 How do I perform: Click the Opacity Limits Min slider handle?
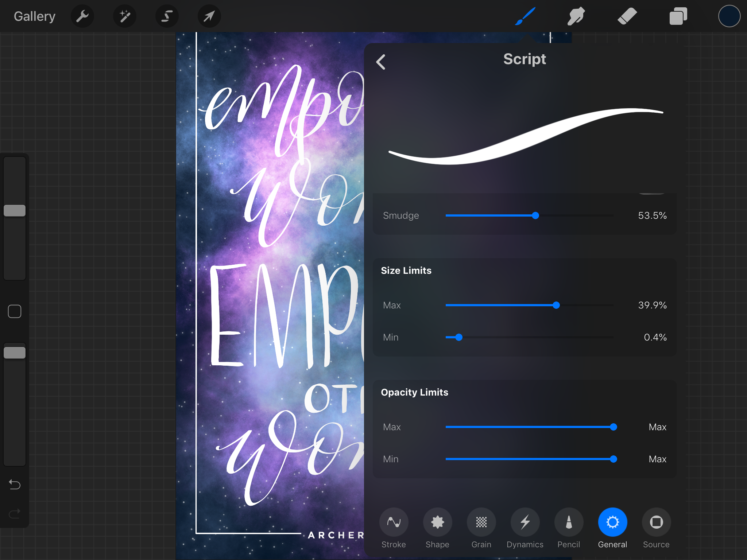point(614,459)
